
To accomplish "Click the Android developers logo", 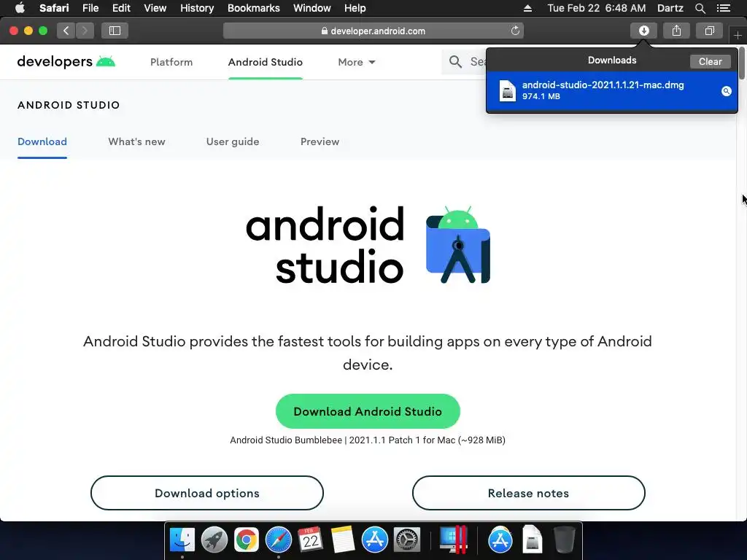I will 66,62.
